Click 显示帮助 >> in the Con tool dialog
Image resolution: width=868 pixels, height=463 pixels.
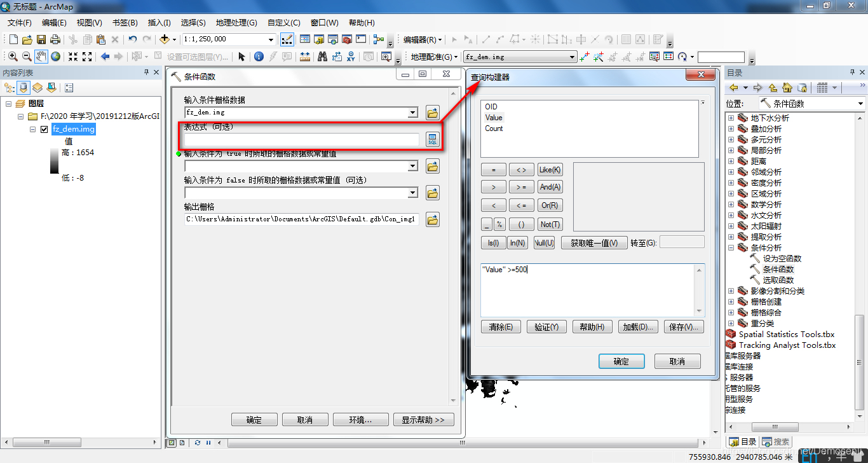click(424, 420)
